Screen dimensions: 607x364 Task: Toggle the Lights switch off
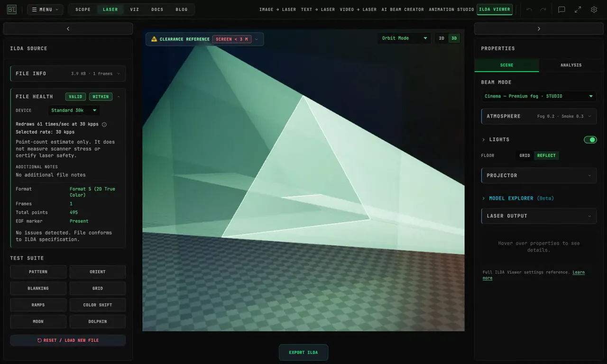point(590,139)
